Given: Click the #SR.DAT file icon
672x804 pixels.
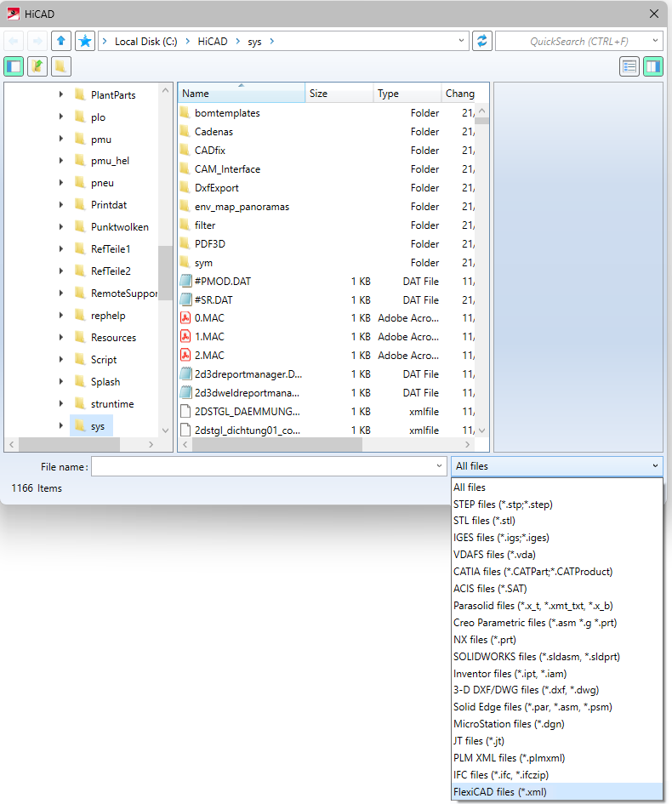Looking at the screenshot, I should click(x=185, y=300).
